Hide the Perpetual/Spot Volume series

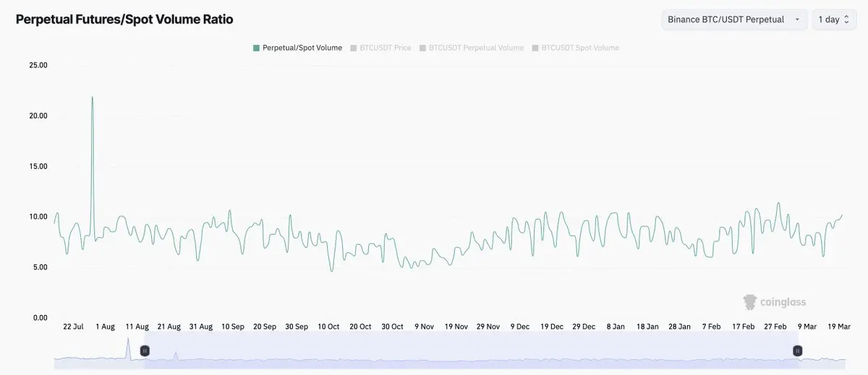[x=302, y=48]
